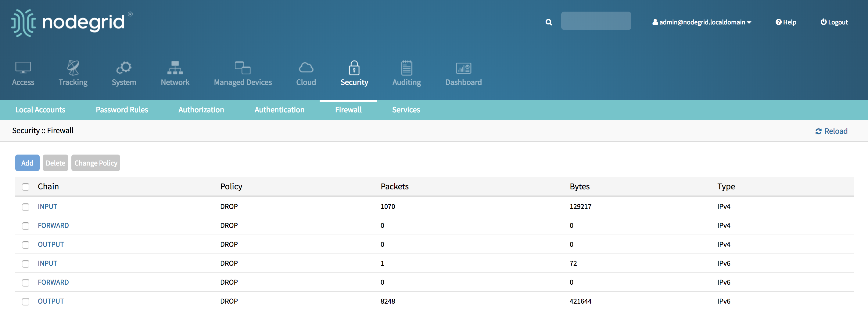The height and width of the screenshot is (325, 868).
Task: Switch to the Authentication tab
Action: click(279, 110)
